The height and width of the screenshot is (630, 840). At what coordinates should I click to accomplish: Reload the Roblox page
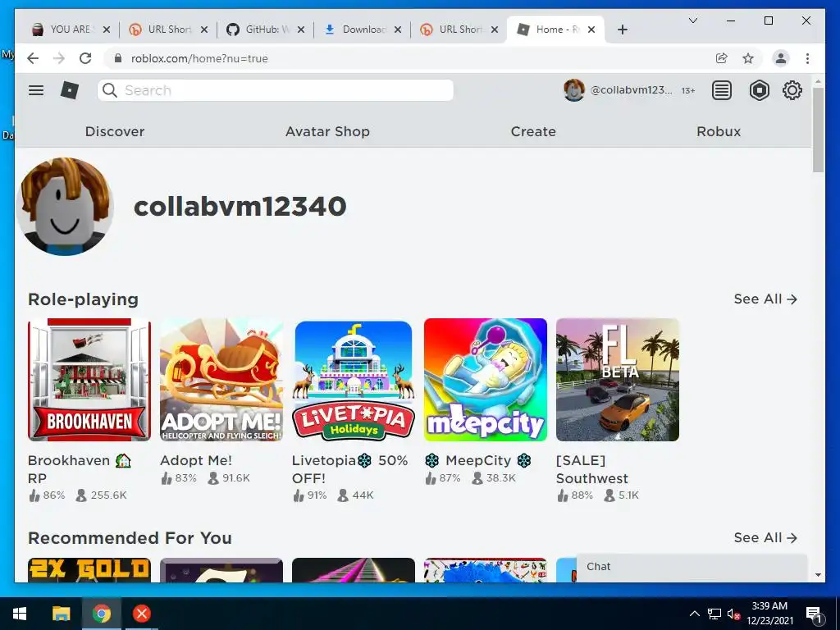85,58
